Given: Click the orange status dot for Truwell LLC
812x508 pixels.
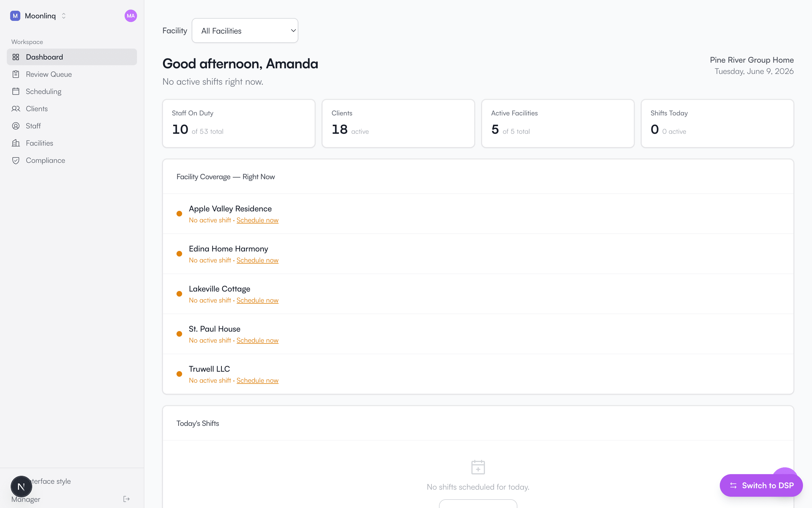Looking at the screenshot, I should point(179,374).
